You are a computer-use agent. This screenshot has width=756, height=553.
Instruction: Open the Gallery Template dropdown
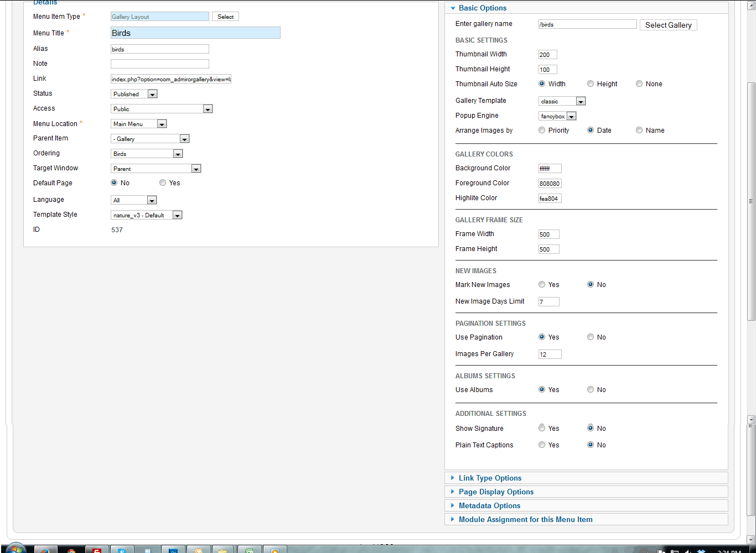point(562,101)
